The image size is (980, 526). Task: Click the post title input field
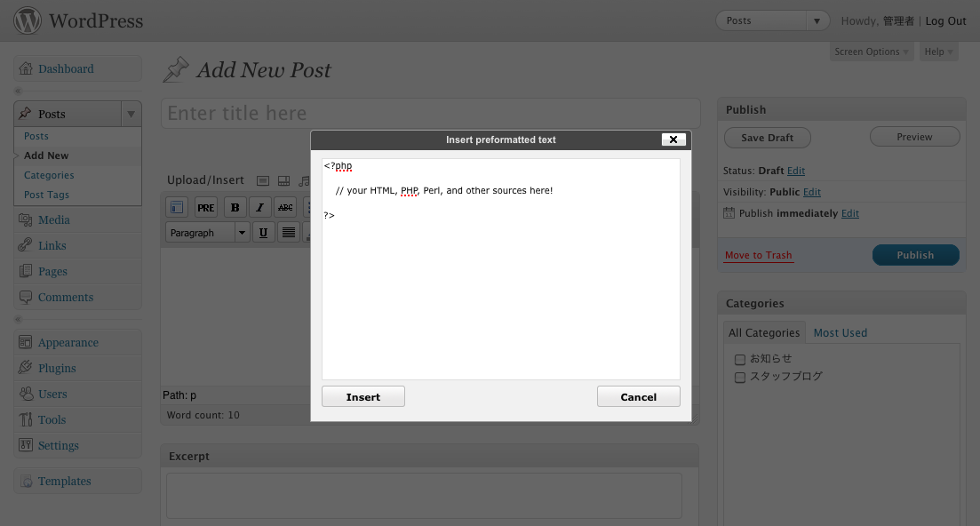coord(431,113)
